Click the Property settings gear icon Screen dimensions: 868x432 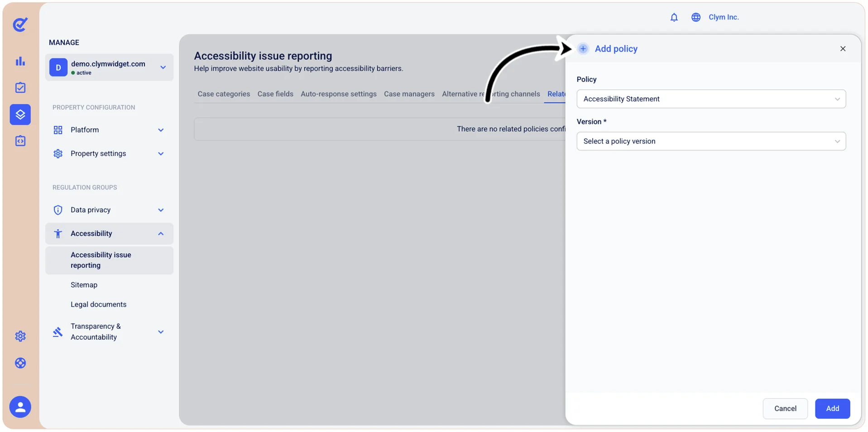click(x=58, y=154)
